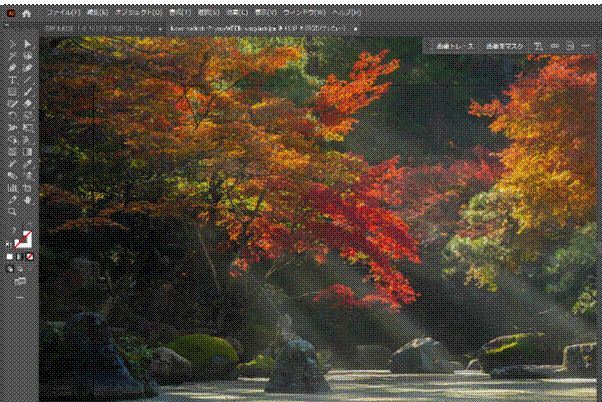Set paint mode to None (red slash)
This screenshot has width=602, height=402.
(x=29, y=257)
